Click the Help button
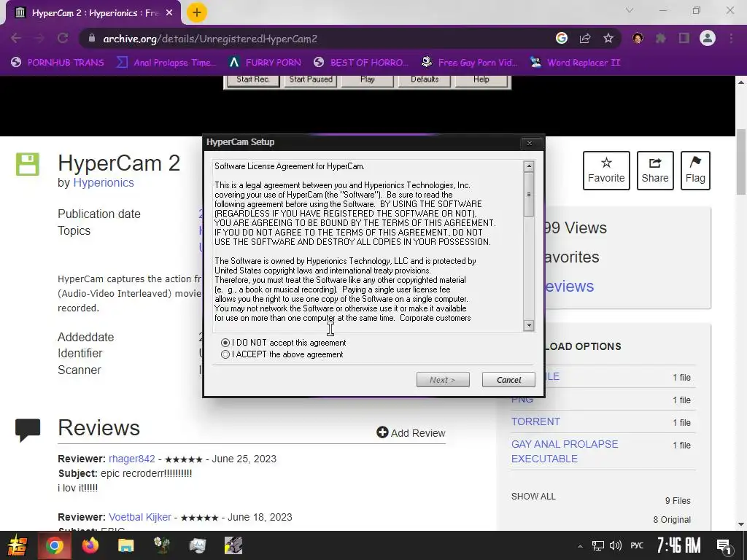This screenshot has width=747, height=560. [481, 79]
